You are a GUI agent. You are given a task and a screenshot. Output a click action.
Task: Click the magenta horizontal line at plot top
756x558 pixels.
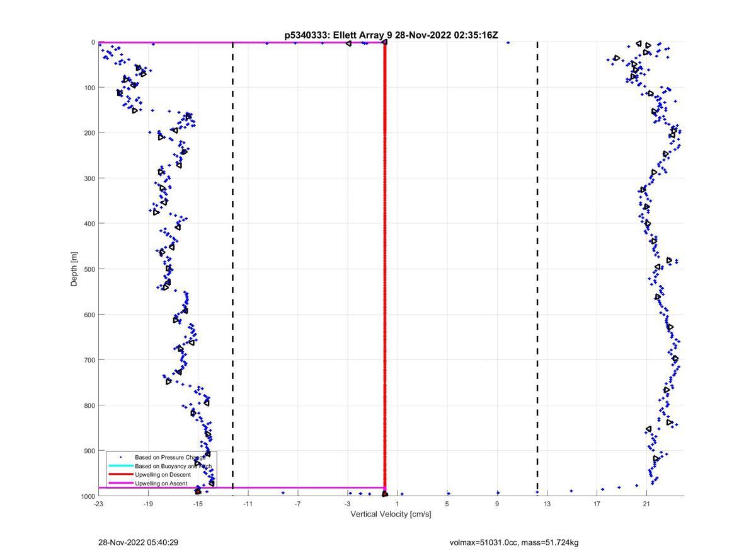241,43
